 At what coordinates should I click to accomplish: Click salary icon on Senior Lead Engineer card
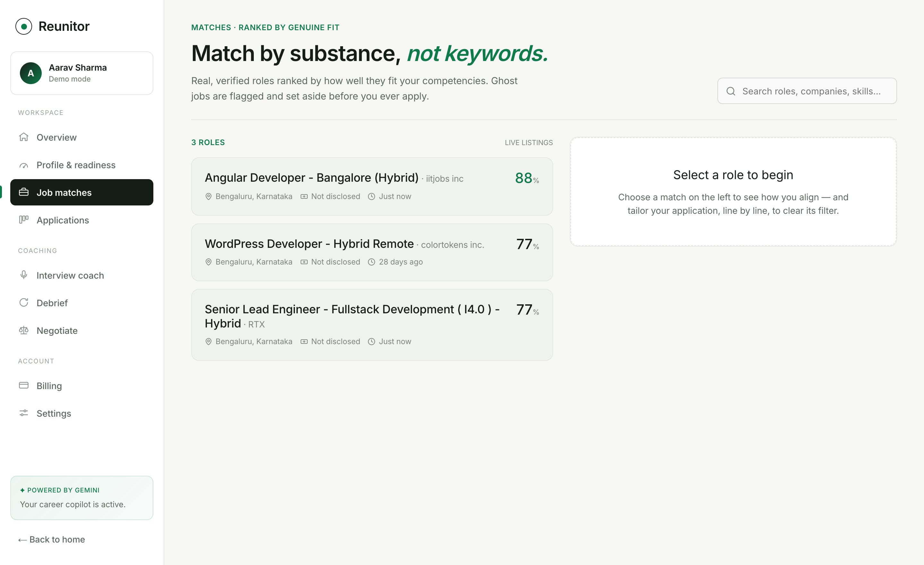[304, 341]
